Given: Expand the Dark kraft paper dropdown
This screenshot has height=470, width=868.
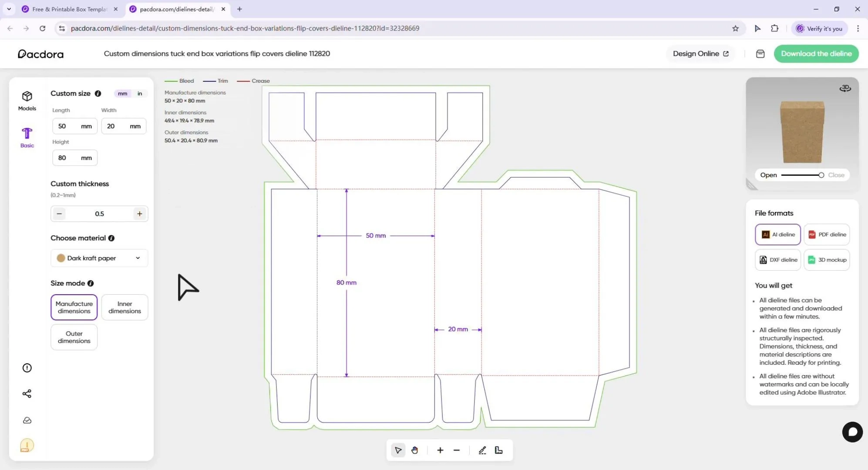Looking at the screenshot, I should tap(99, 258).
